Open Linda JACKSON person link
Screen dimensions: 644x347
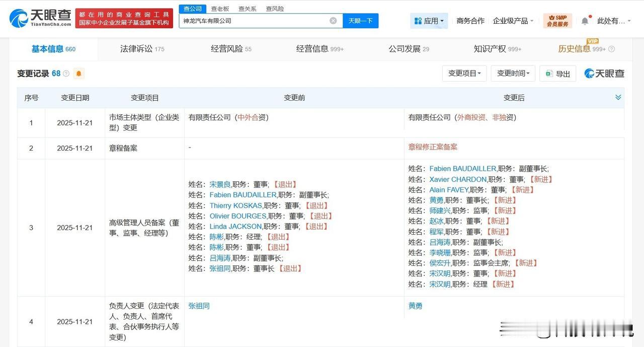(235, 227)
